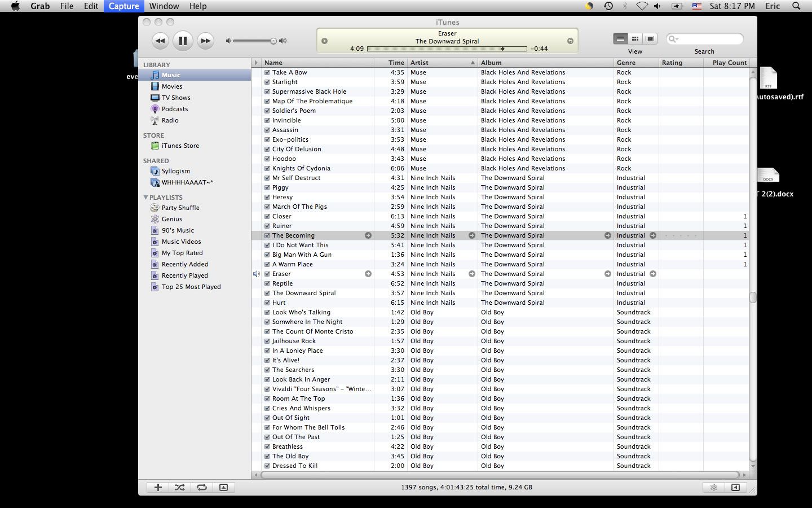Image resolution: width=812 pixels, height=508 pixels.
Task: Open the iTunes Store
Action: point(180,146)
